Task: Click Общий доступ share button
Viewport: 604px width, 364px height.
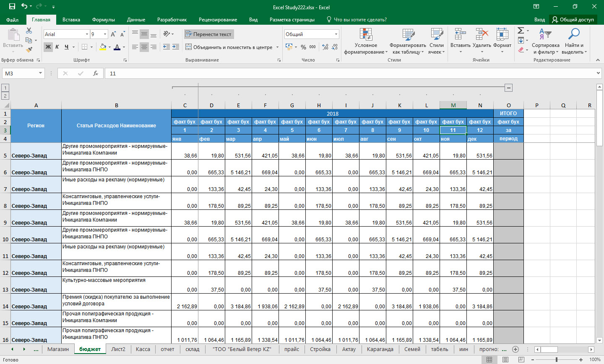Action: [x=573, y=20]
